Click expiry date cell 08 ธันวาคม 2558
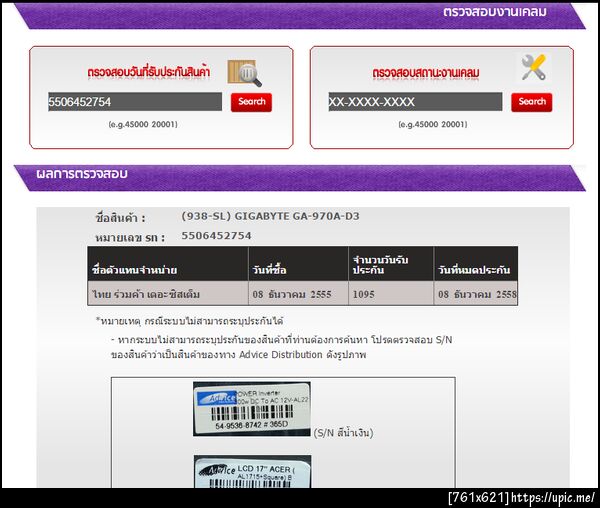 (476, 293)
